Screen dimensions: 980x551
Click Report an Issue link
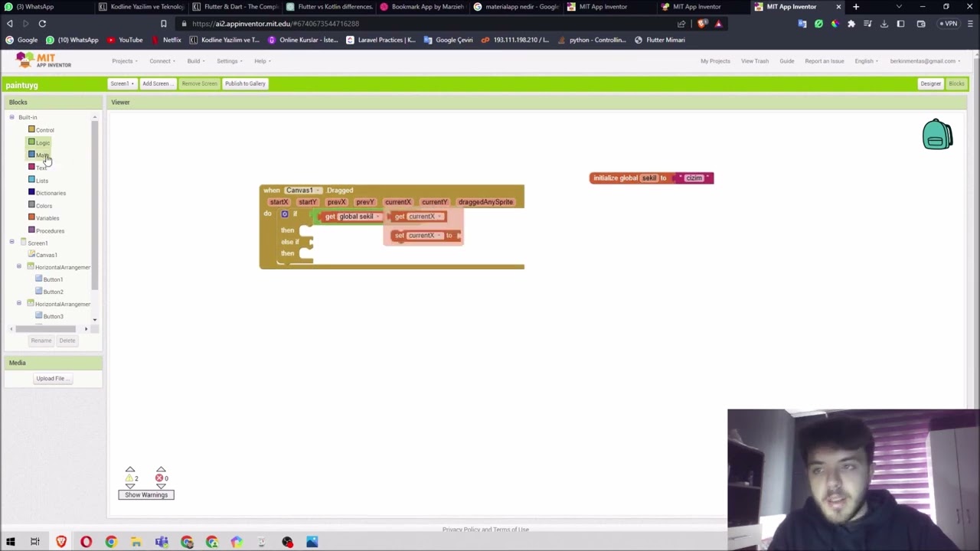pyautogui.click(x=824, y=61)
